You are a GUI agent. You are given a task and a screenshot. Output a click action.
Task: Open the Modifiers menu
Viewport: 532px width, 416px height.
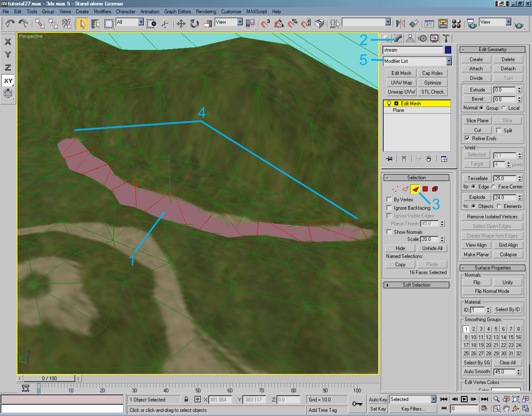[102, 12]
